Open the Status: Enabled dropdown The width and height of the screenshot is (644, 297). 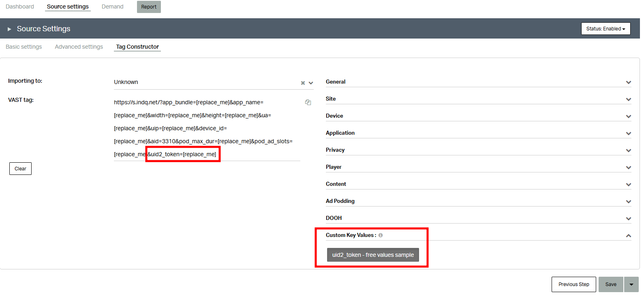pyautogui.click(x=605, y=29)
